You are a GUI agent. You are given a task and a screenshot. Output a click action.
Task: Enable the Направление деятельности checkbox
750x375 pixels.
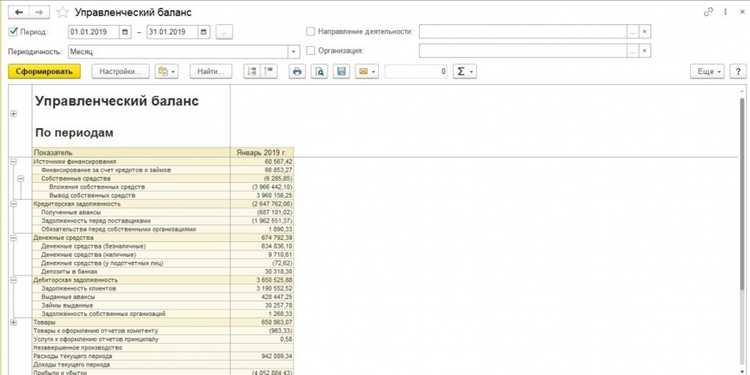310,32
